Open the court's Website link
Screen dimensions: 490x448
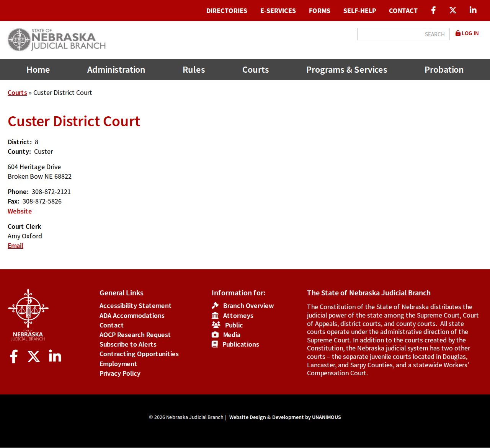[20, 211]
